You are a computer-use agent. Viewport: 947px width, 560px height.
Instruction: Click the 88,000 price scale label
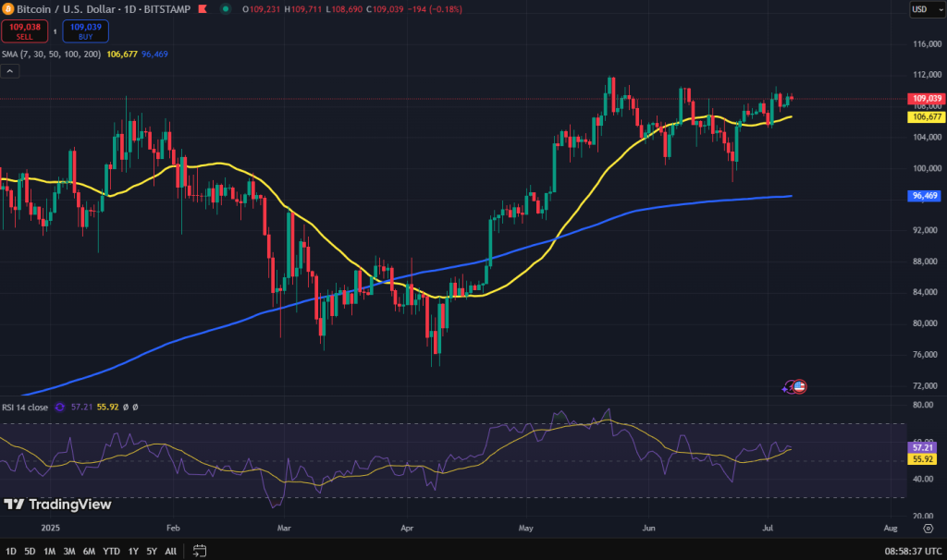tap(925, 262)
